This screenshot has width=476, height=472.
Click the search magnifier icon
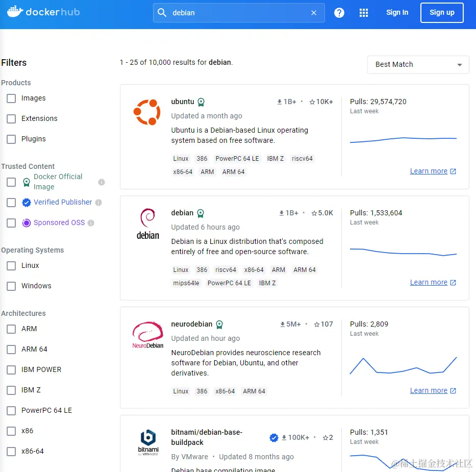pyautogui.click(x=162, y=12)
